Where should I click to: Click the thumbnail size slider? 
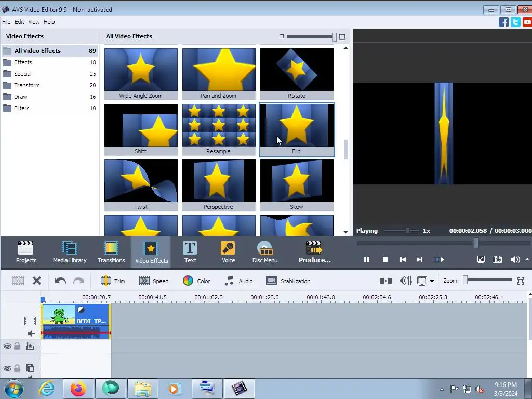pos(311,37)
